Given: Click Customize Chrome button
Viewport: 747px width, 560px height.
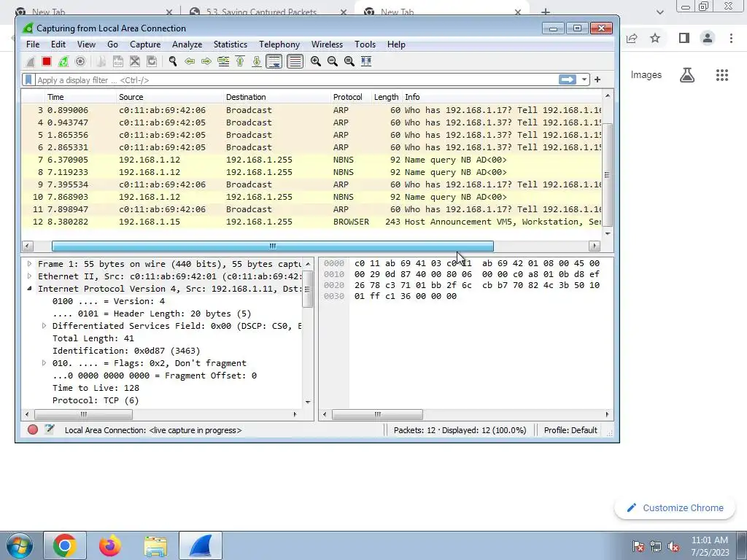Looking at the screenshot, I should pos(675,507).
